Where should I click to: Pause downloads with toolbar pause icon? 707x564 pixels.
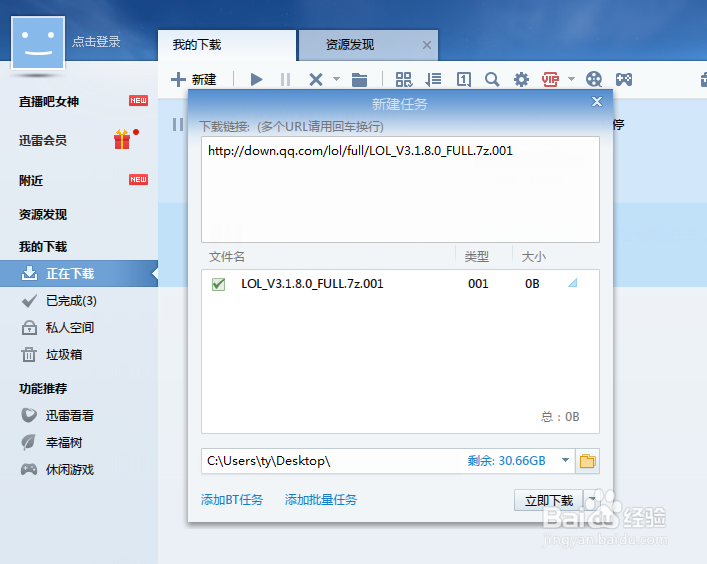[285, 80]
